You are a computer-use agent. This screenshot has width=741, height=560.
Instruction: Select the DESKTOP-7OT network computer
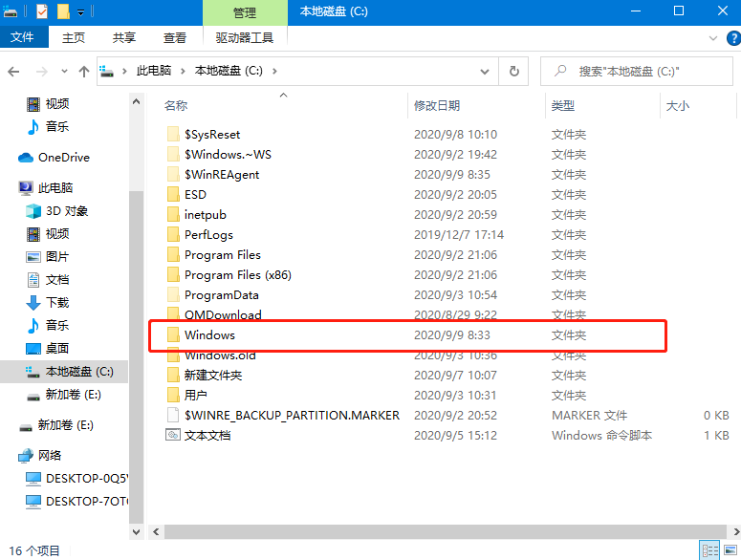[76, 501]
